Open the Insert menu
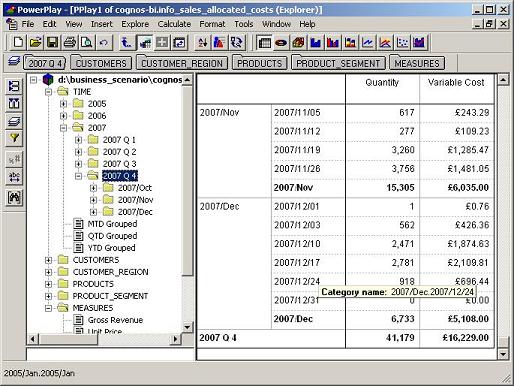Viewport: 514px width, 386px height. [x=102, y=24]
